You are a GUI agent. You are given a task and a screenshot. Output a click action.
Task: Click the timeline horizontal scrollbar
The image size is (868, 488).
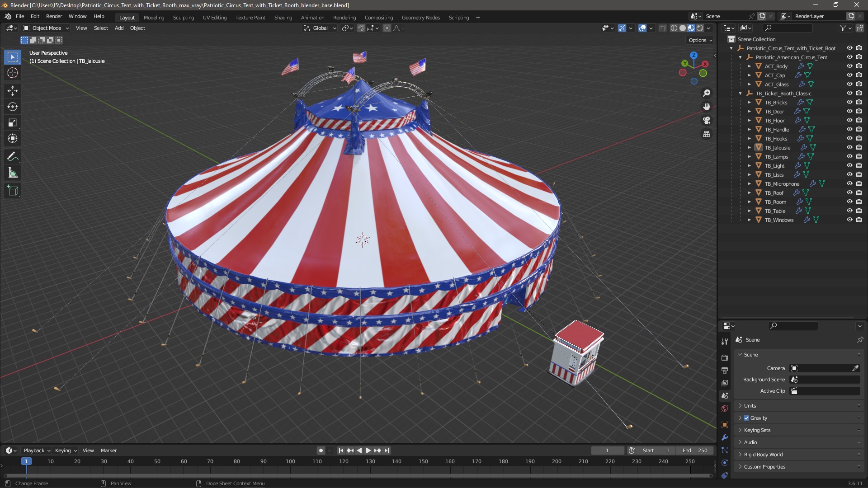point(358,475)
